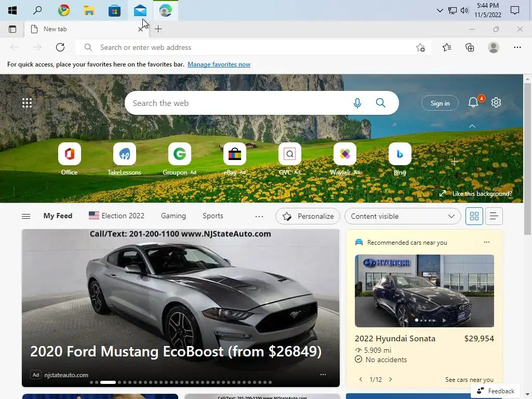This screenshot has height=399, width=532.
Task: Open File Explorer from taskbar
Action: coord(89,10)
